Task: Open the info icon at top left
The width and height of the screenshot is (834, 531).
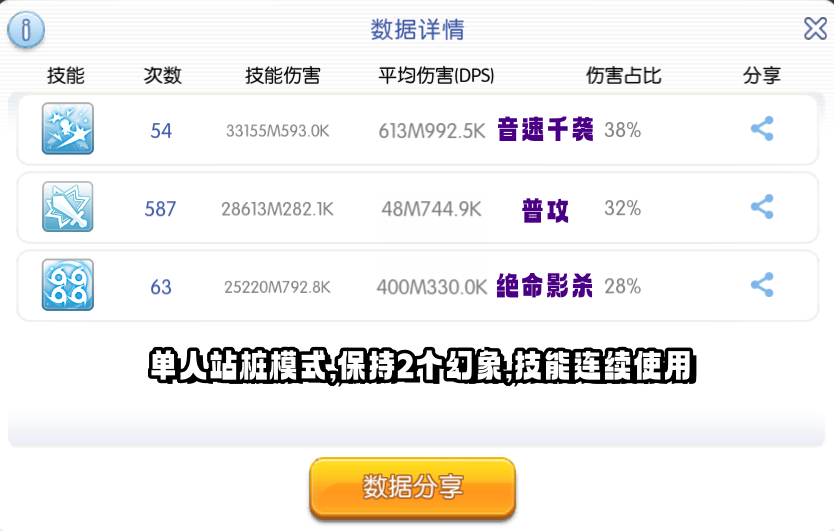Action: (26, 29)
